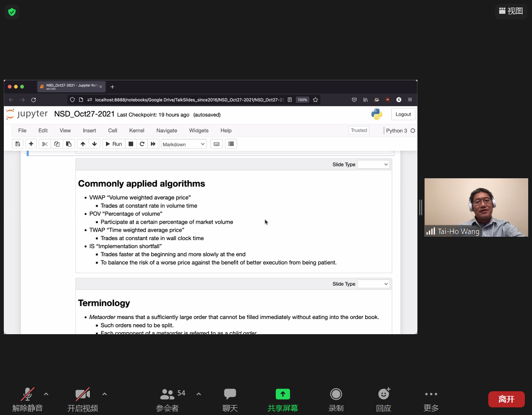Select the NSD_Oct27-2021 browser tab

coord(71,87)
